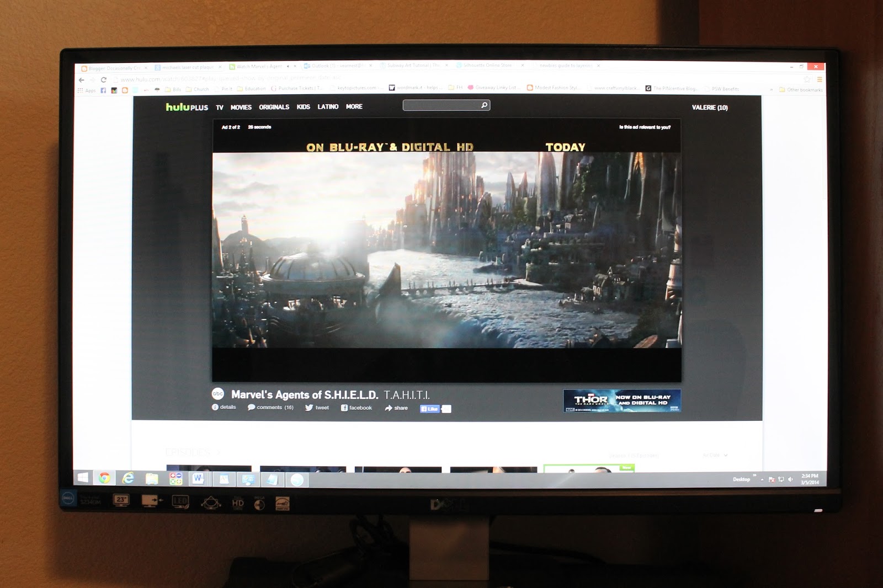Bookmark this page with the star icon
883x588 pixels.
[807, 79]
